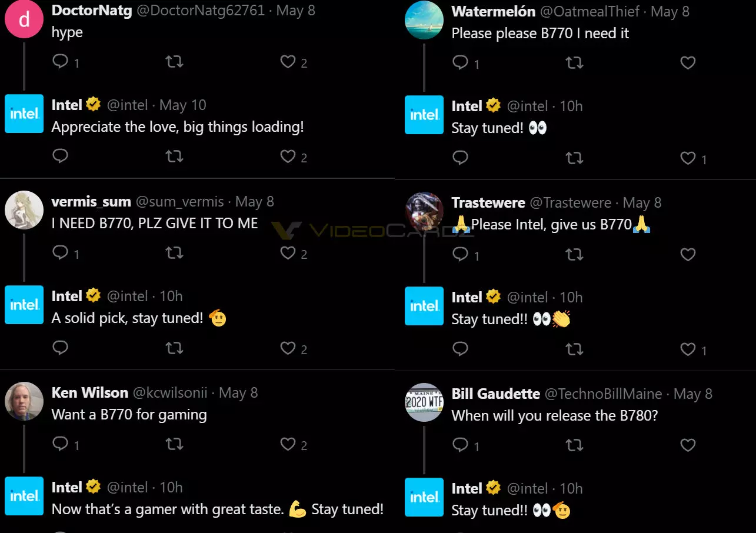The image size is (756, 533).
Task: Open the Trastewere display name link
Action: point(488,202)
